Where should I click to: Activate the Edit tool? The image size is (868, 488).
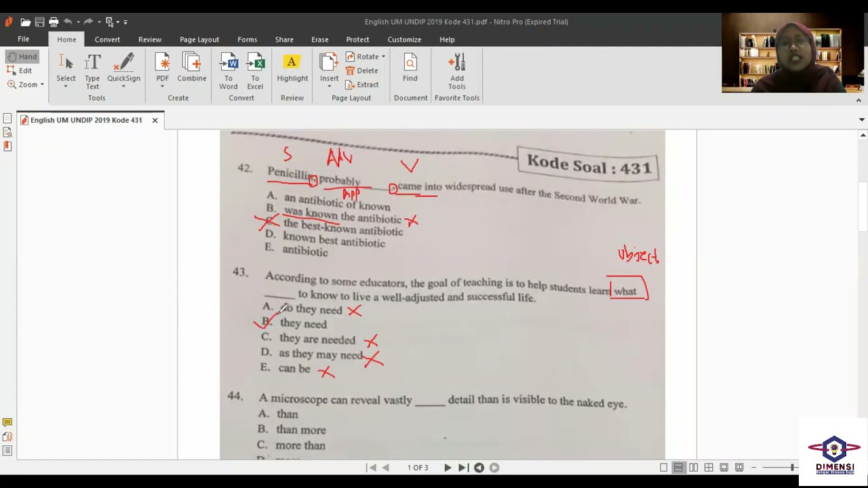pyautogui.click(x=20, y=70)
